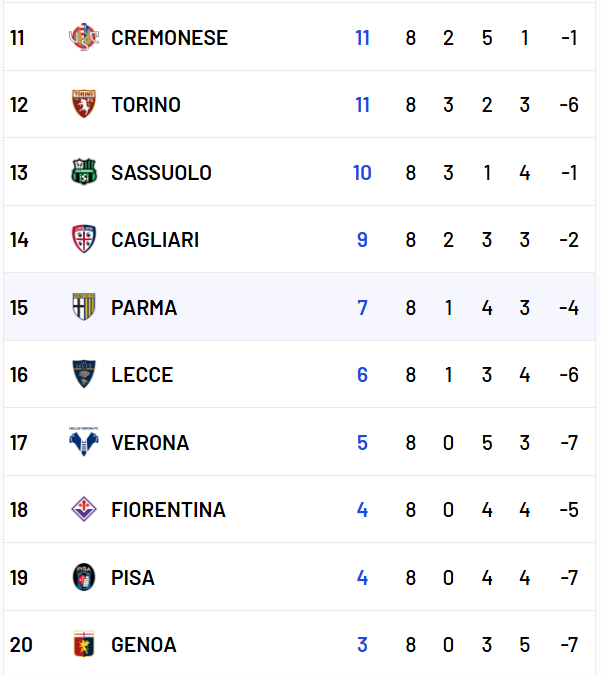The image size is (601, 675).
Task: Click the Lecce club crest icon
Action: [x=84, y=375]
